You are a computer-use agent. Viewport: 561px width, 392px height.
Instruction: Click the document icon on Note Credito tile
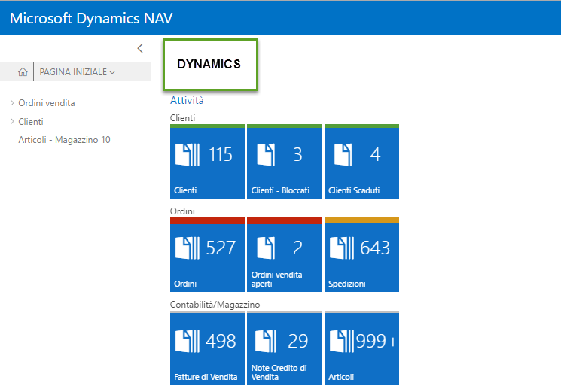point(266,342)
